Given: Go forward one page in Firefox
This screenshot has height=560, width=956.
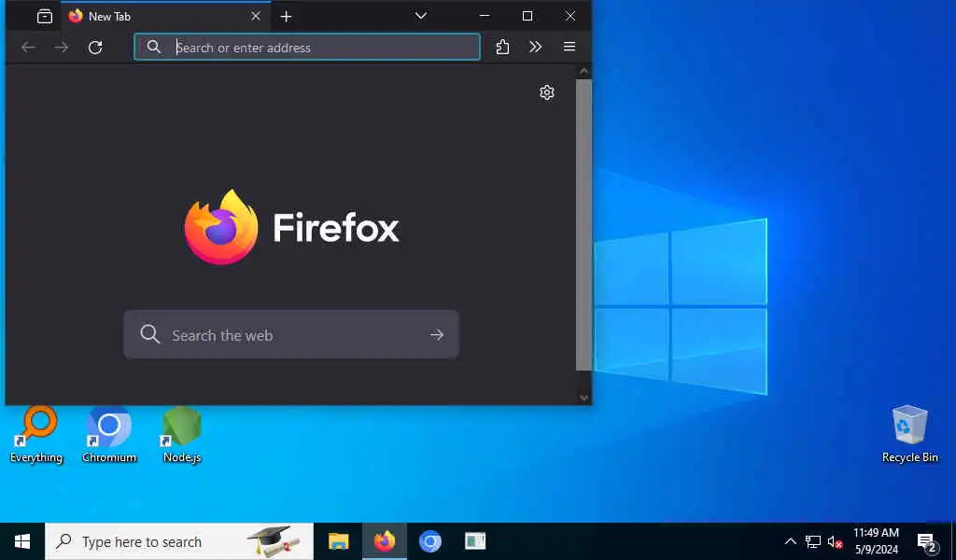Looking at the screenshot, I should coord(61,47).
